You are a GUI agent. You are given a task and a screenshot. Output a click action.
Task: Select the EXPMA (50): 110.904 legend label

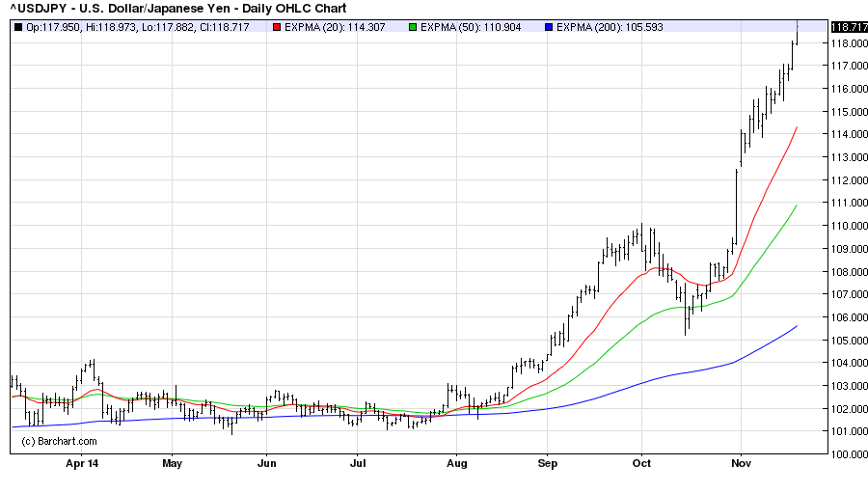coord(471,27)
